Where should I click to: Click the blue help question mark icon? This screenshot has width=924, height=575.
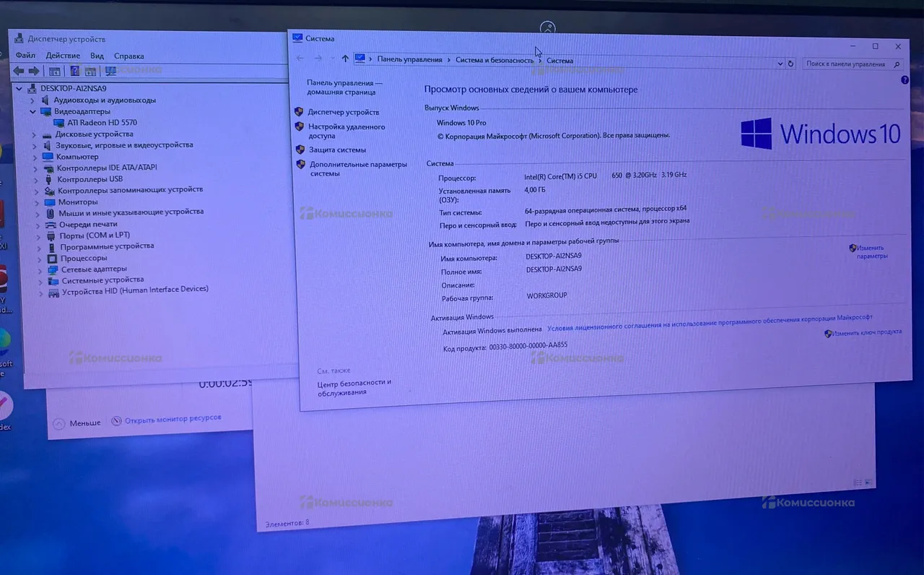(905, 80)
